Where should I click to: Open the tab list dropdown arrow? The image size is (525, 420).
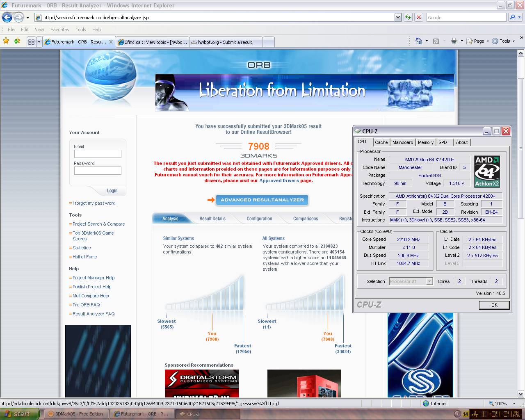coord(39,42)
